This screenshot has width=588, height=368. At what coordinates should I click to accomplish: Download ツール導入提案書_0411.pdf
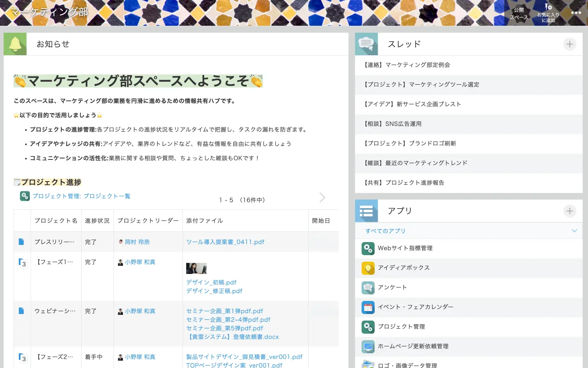point(225,242)
